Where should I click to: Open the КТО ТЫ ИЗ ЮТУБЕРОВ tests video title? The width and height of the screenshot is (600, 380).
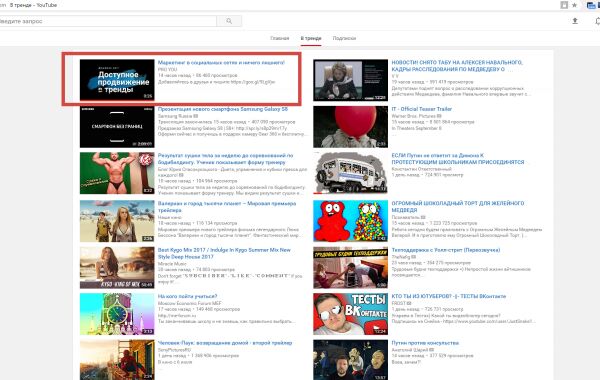(448, 296)
